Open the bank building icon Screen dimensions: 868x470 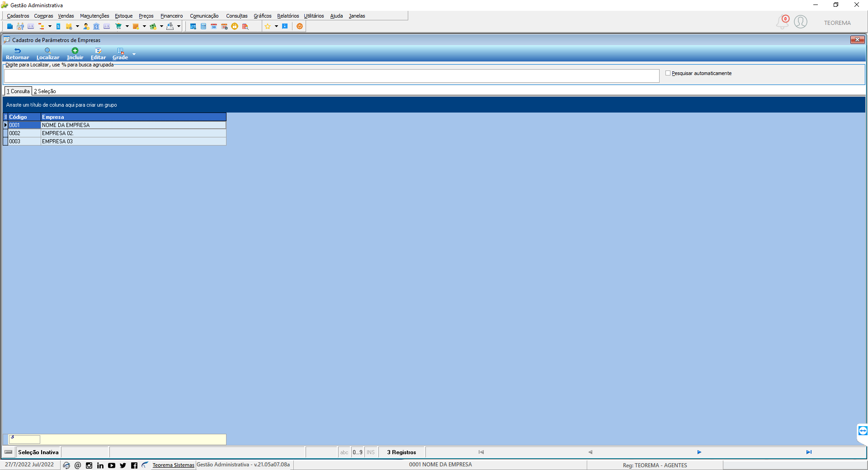(96, 26)
